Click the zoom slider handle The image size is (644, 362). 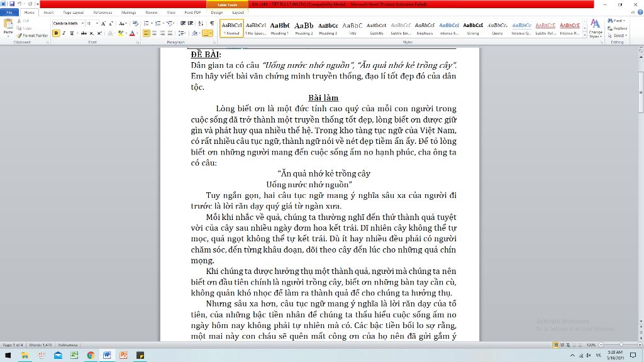point(621,345)
